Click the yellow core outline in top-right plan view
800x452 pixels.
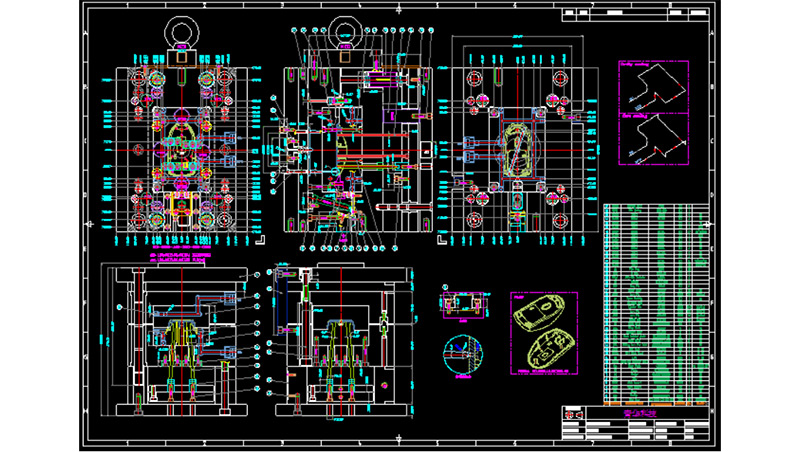point(517,148)
